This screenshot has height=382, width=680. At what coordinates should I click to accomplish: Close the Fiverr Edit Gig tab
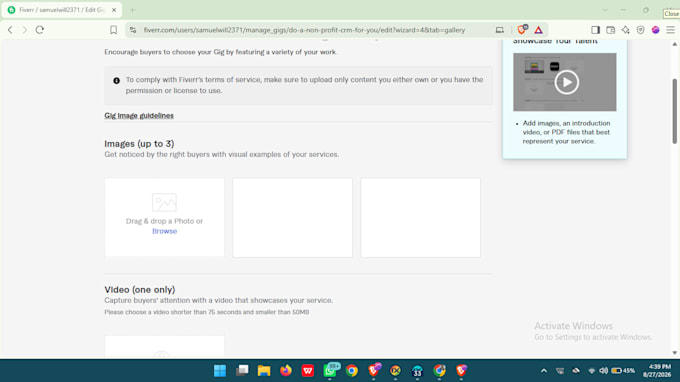tap(114, 10)
